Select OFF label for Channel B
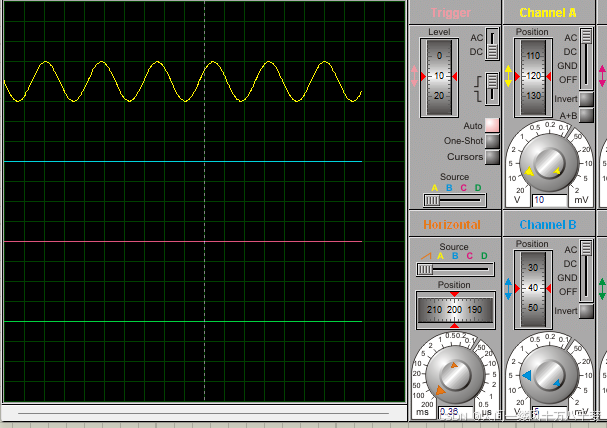 [x=568, y=292]
